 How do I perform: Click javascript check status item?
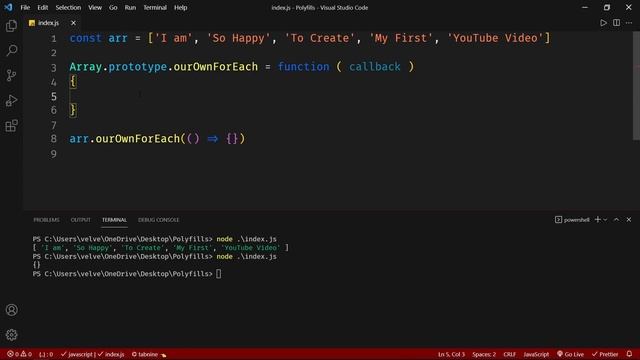77,354
